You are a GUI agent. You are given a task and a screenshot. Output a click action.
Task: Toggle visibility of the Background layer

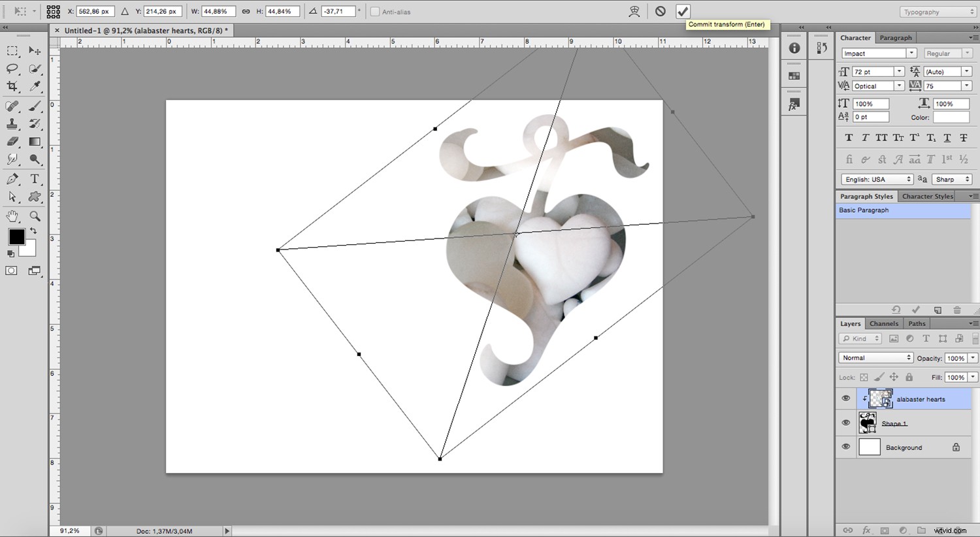[x=846, y=447]
